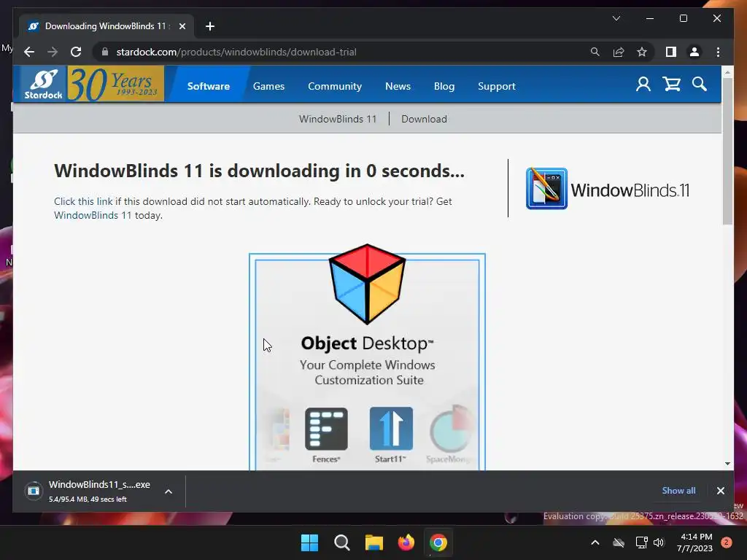Open the Support menu item
The height and width of the screenshot is (560, 747).
pos(496,86)
